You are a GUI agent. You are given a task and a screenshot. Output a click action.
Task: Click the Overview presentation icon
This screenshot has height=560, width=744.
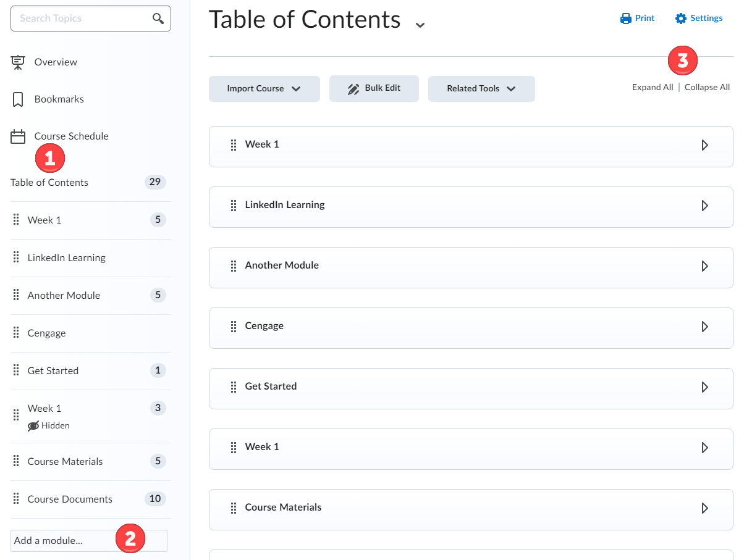[x=18, y=62]
